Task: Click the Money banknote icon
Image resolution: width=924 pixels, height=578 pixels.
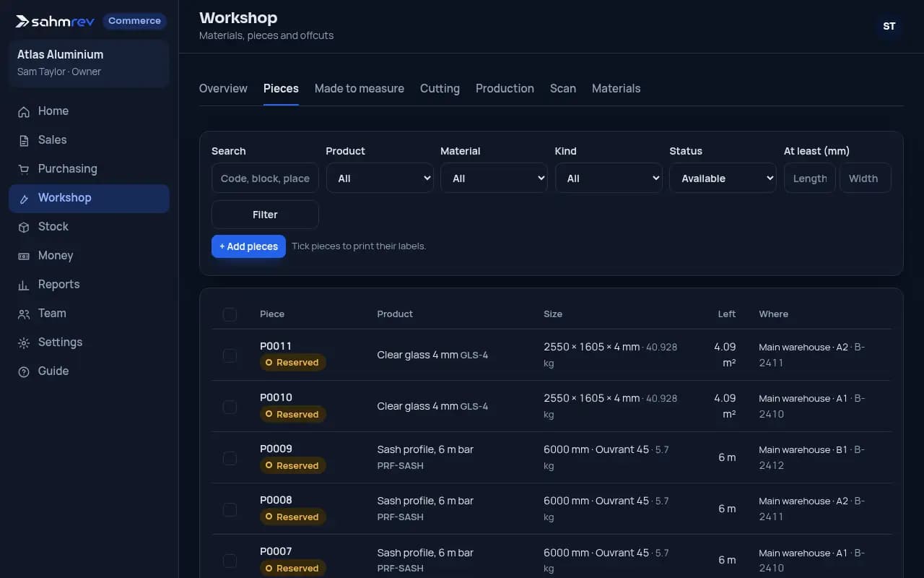Action: 24,256
